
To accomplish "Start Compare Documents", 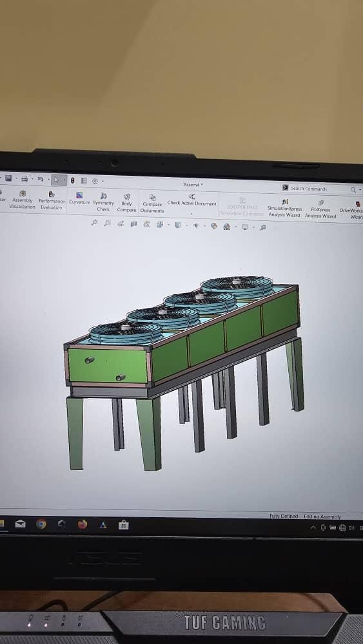I will click(152, 204).
